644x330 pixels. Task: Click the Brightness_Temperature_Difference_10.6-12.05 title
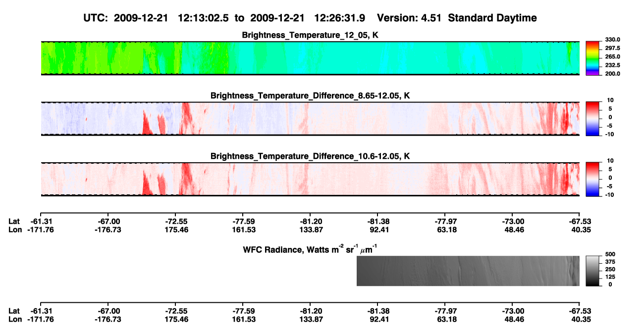310,156
